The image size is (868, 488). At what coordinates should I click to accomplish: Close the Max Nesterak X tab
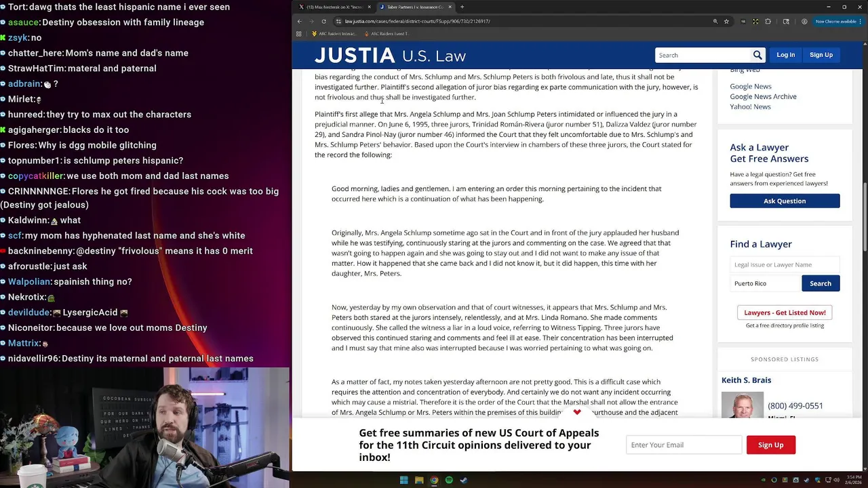tap(370, 7)
